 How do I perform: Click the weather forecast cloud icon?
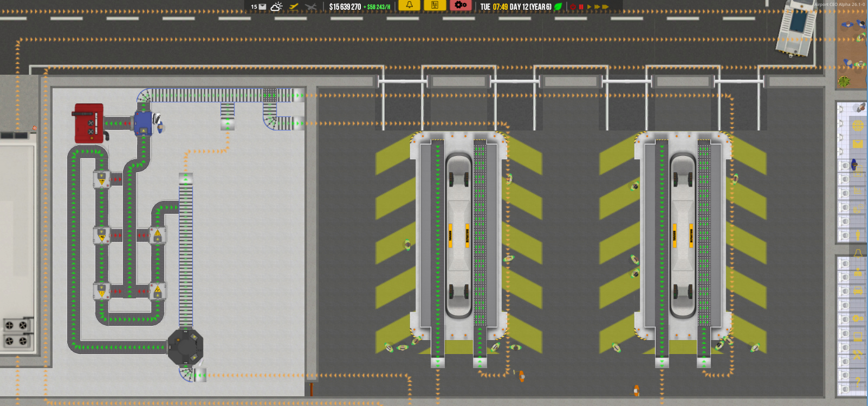[276, 6]
